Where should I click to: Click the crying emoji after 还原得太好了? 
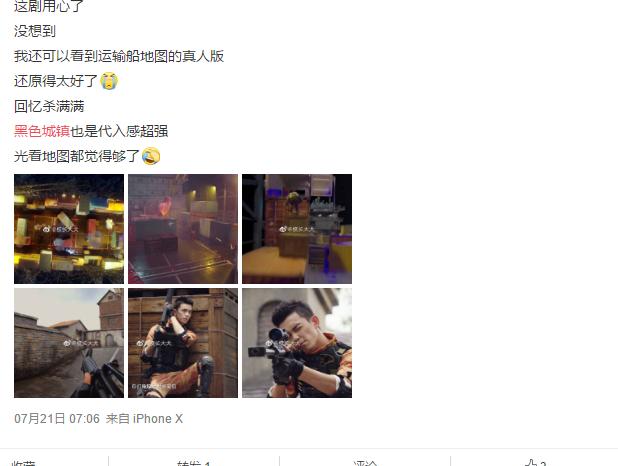point(109,81)
